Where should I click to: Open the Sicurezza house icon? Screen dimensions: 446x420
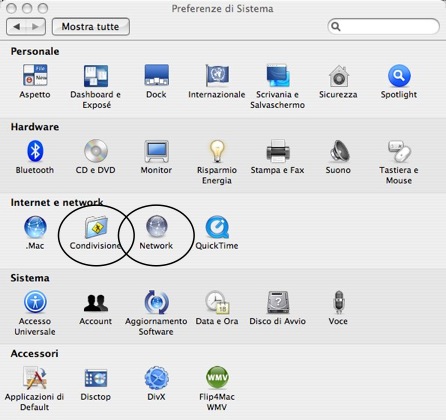(x=339, y=76)
